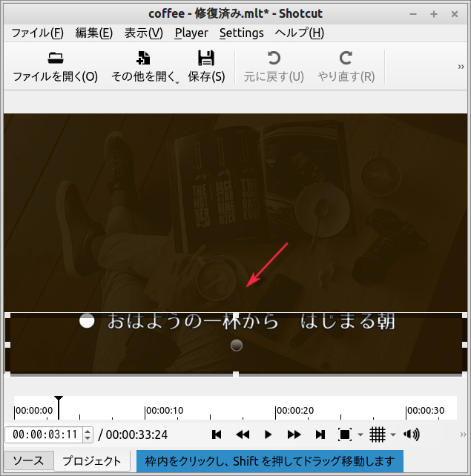Screen dimensions: 471x476
Task: Click the fast-forward button
Action: (x=294, y=434)
